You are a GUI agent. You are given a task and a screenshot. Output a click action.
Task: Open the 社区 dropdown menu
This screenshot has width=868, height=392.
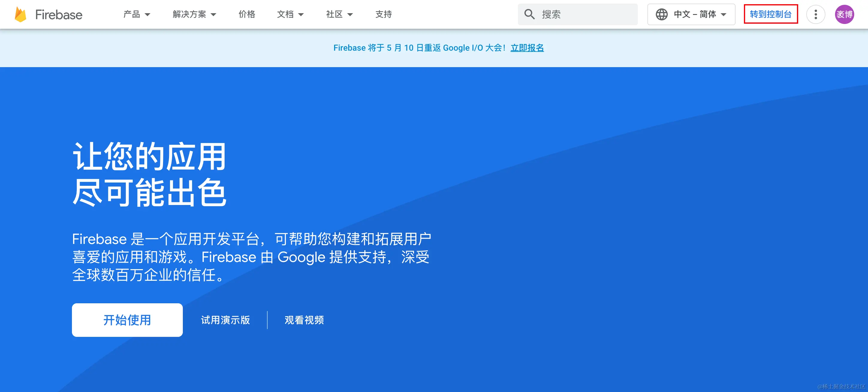tap(339, 14)
